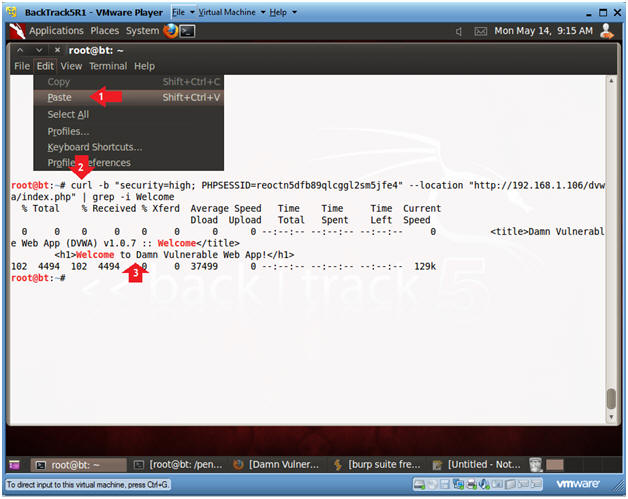Open the terminal Help menu
This screenshot has height=499, width=628.
pos(144,66)
